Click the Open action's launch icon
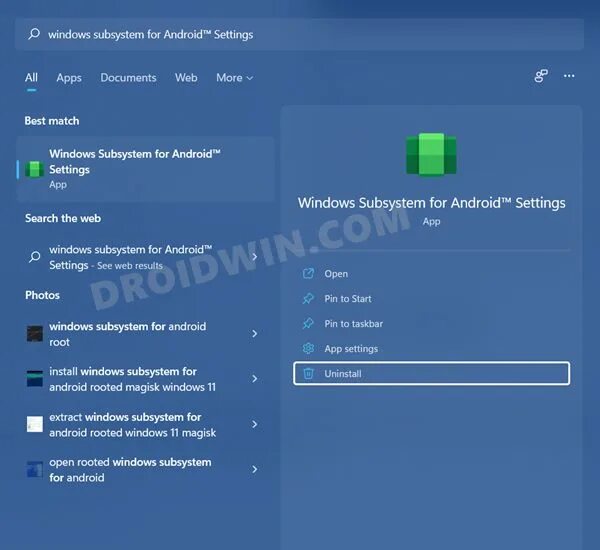Screen dimensions: 600x550 (308, 273)
